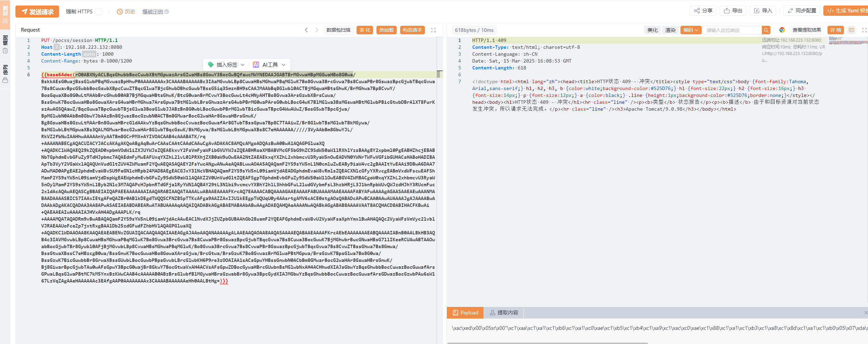Image resolution: width=868 pixels, height=344 pixels.
Task: Beautify the response with 美化
Action: point(652,30)
